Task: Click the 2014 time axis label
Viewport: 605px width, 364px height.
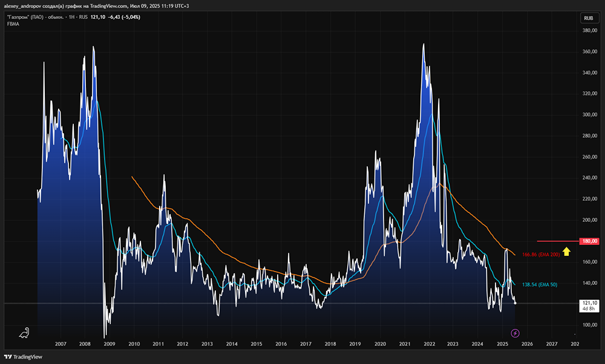Action: coord(232,344)
